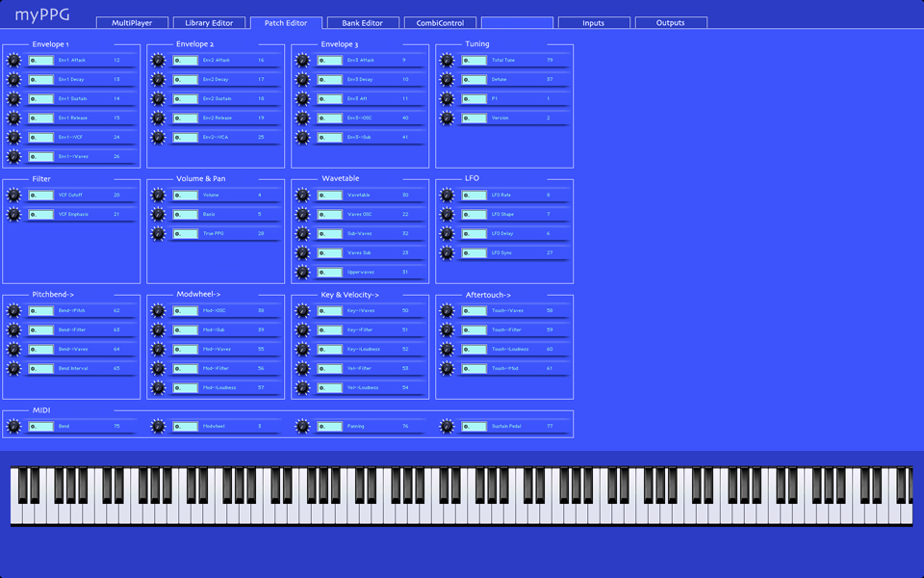Click the Waves OSC knob
This screenshot has width=924, height=578.
pyautogui.click(x=302, y=215)
